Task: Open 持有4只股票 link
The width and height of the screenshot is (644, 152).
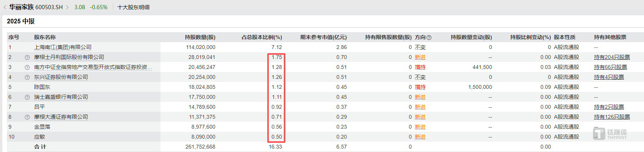Action: 609,77
